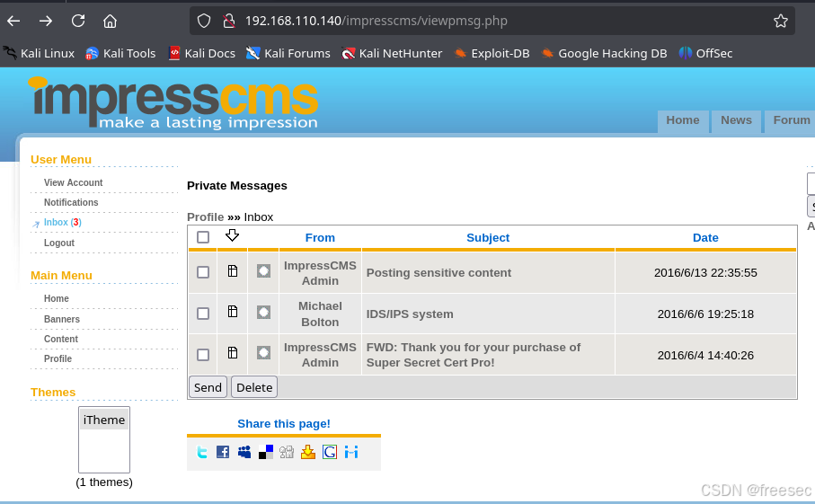Open the Kali Linux bookmark
The width and height of the screenshot is (815, 504).
pyautogui.click(x=39, y=53)
